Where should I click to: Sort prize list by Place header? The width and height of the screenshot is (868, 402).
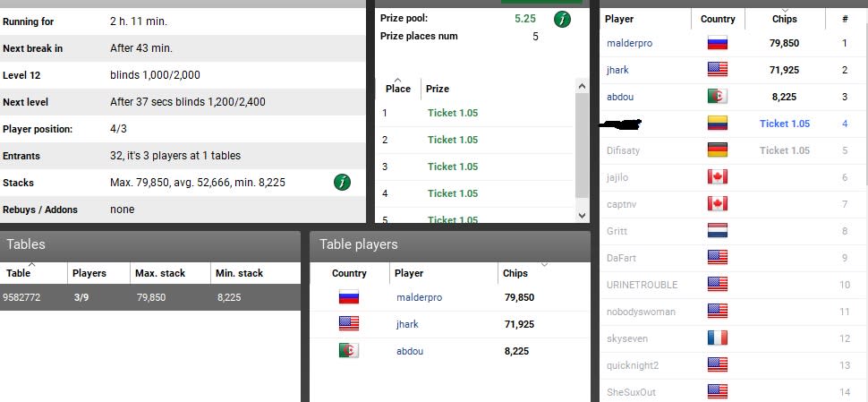point(398,89)
